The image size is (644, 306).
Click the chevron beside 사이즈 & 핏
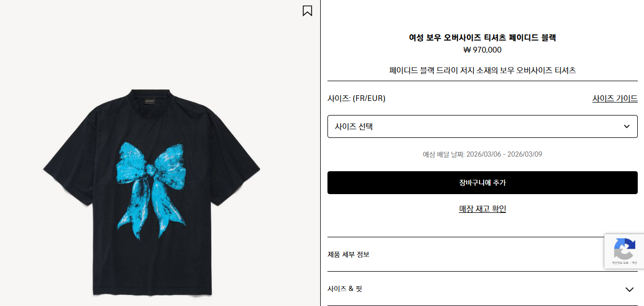(629, 289)
